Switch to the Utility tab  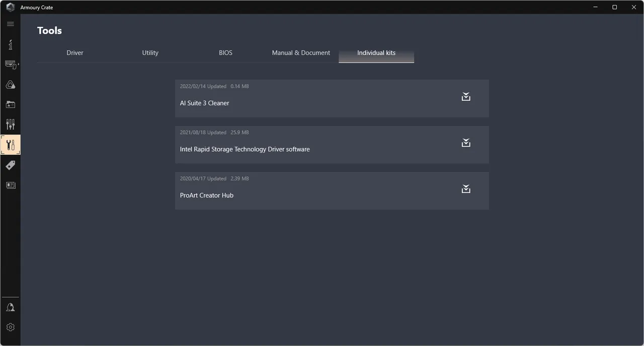[x=150, y=53]
